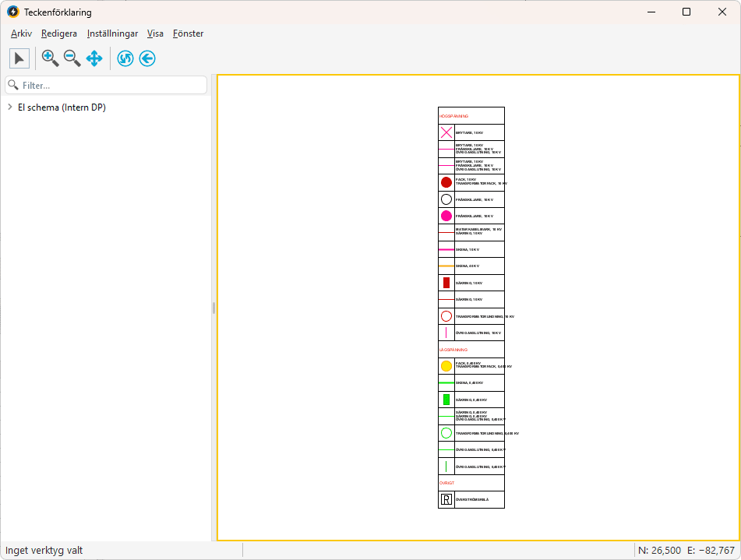The width and height of the screenshot is (741, 560).
Task: Click the circular refresh arrows icon
Action: pyautogui.click(x=125, y=58)
